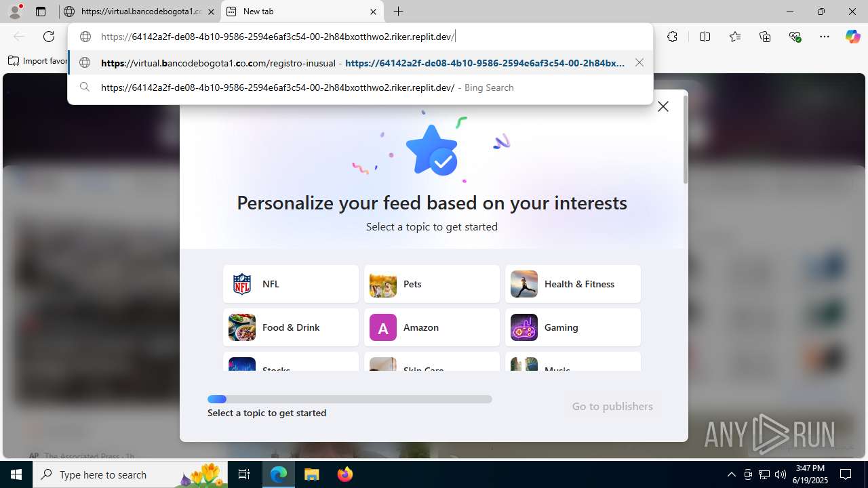Screen dimensions: 868x488
Task: Click the topic selection progress bar
Action: pos(350,399)
